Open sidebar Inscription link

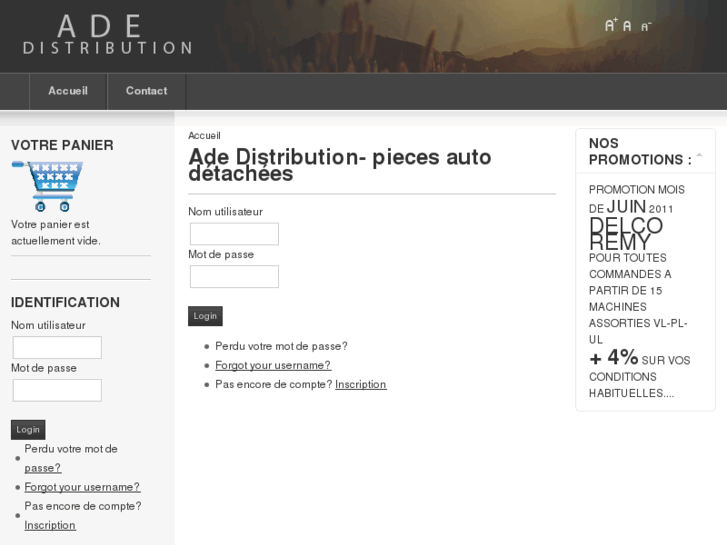coord(50,525)
